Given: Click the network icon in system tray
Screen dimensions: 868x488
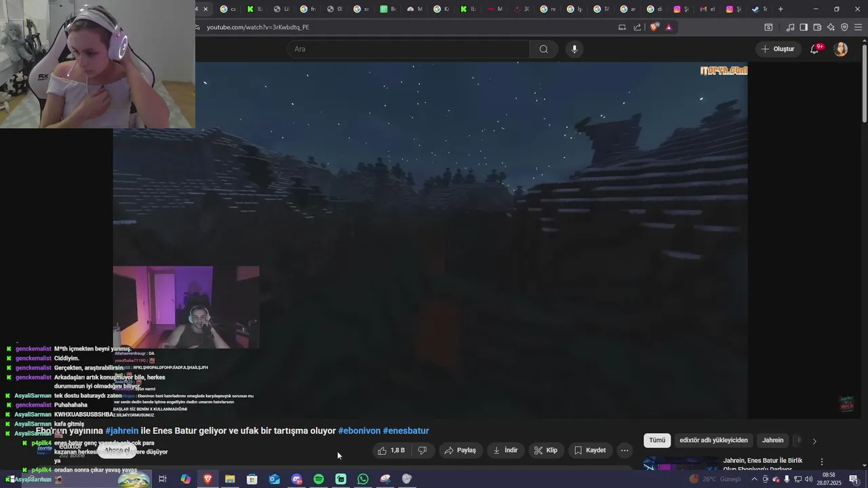Looking at the screenshot, I should pyautogui.click(x=798, y=479).
